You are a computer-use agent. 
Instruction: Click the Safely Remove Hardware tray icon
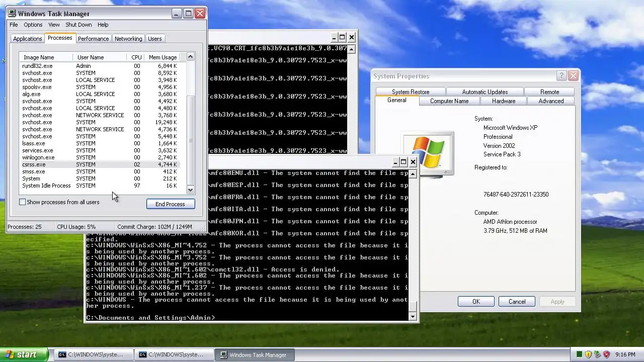(x=597, y=354)
